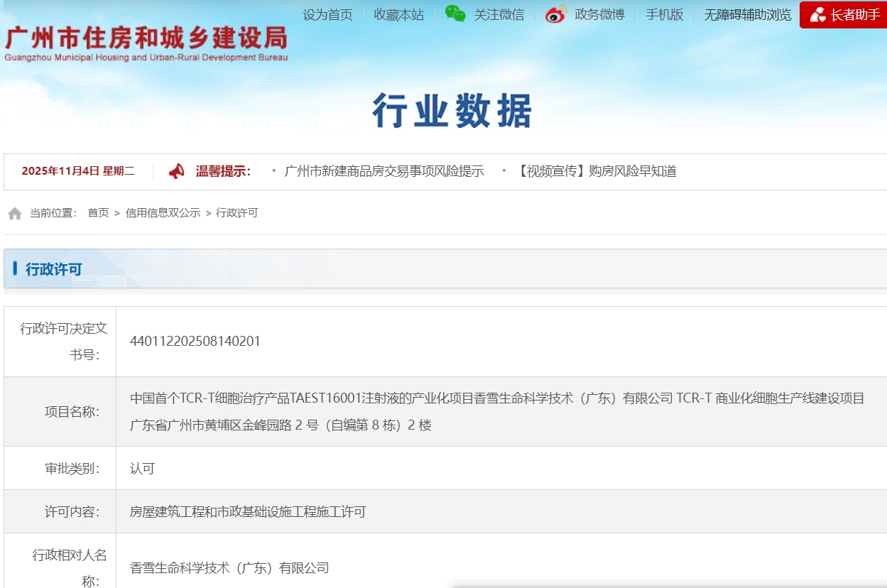The width and height of the screenshot is (887, 588).
Task: Go to 首页 in the breadcrumb
Action: point(98,213)
